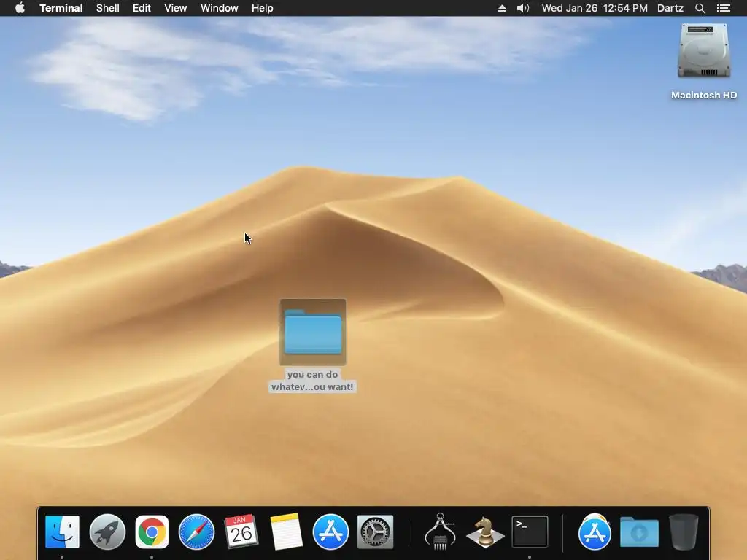Image resolution: width=747 pixels, height=560 pixels.
Task: Open the Help menu
Action: tap(263, 8)
